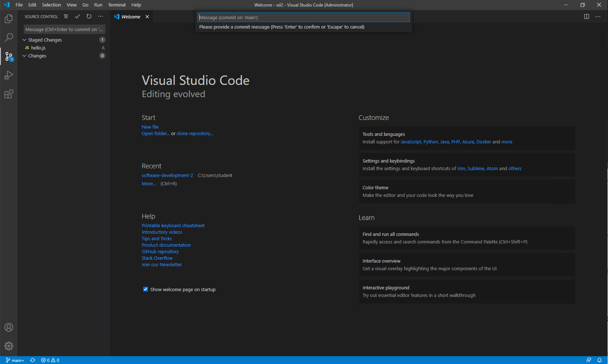Open the Selection menu
The image size is (608, 364).
pos(51,5)
